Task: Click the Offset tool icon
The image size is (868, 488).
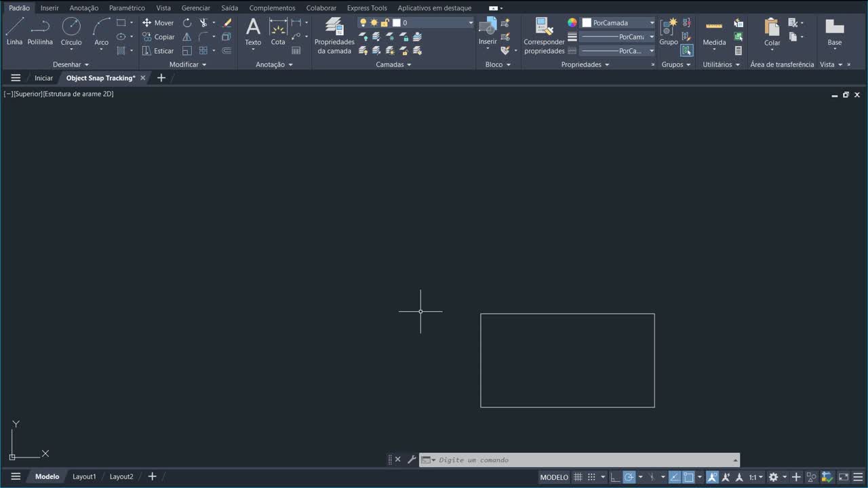Action: point(227,51)
